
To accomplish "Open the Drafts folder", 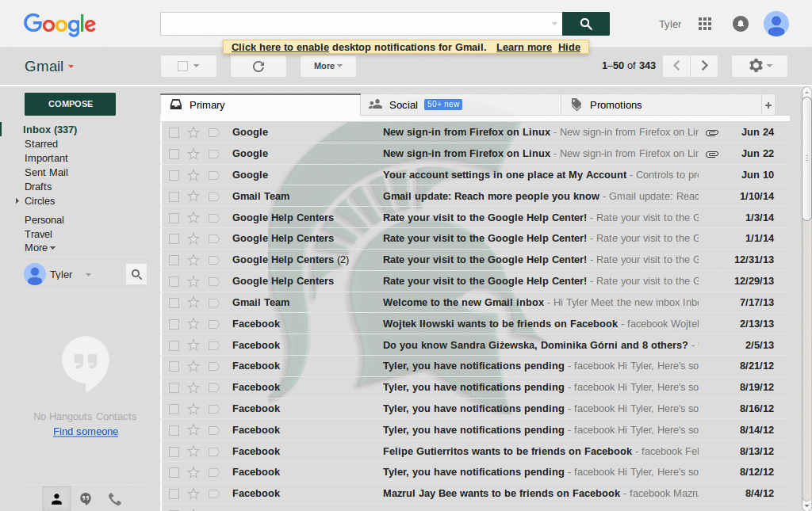I will coord(38,187).
